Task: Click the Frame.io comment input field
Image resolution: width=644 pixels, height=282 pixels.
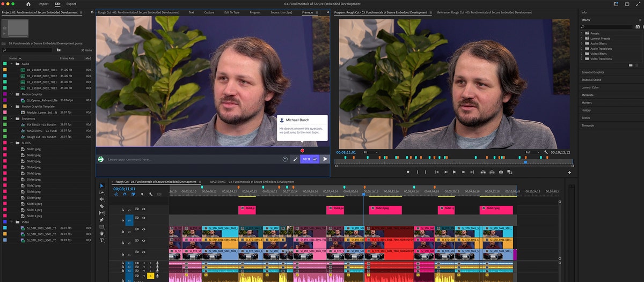Action: coord(193,159)
